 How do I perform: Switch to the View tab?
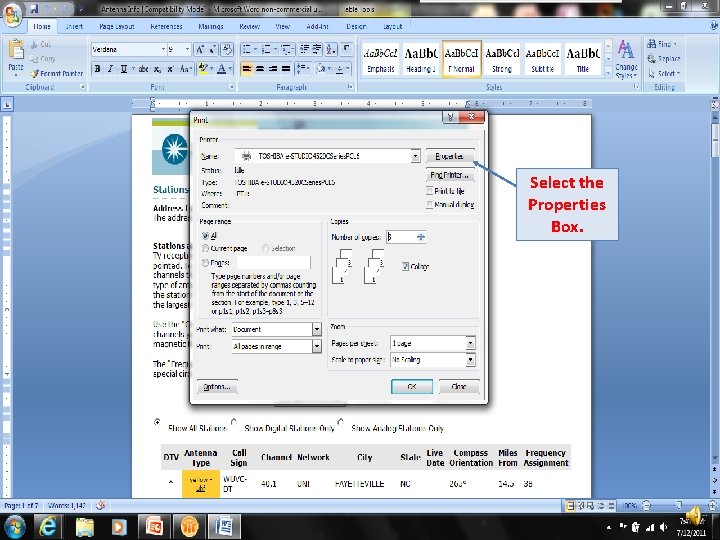282,27
